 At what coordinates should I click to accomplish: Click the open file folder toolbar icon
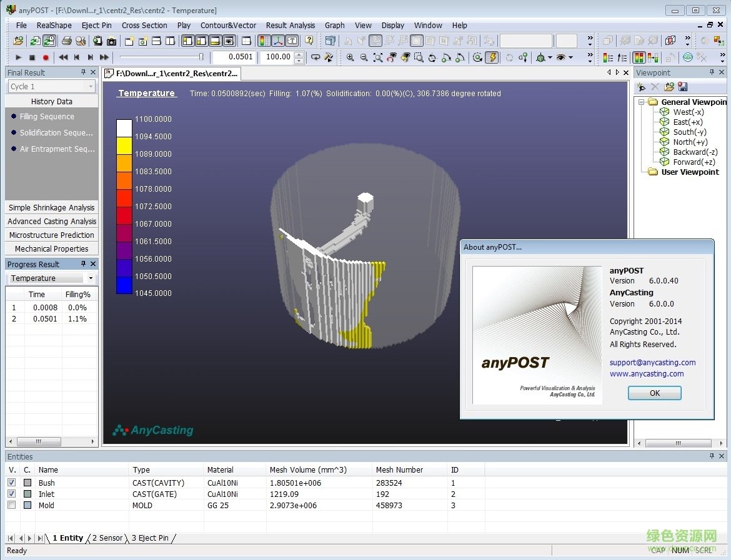19,41
